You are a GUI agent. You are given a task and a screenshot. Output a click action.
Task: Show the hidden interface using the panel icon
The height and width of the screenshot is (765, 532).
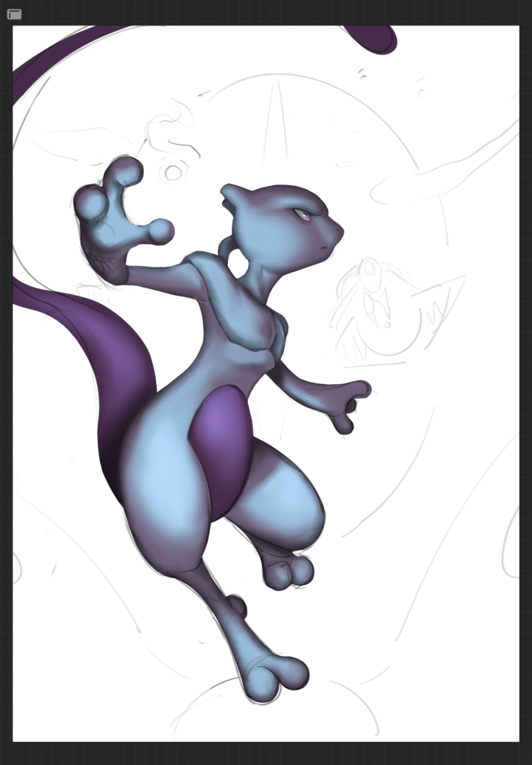point(15,14)
